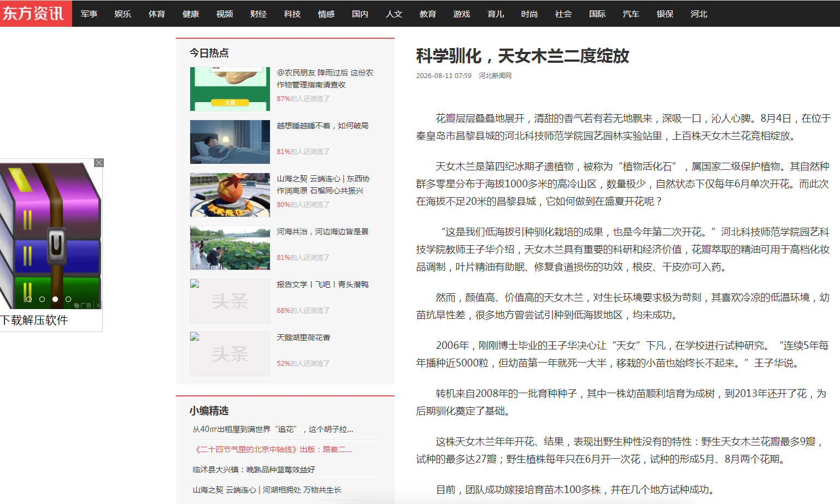Click the 下载解压软件 ad caption
The image size is (840, 504).
34,321
